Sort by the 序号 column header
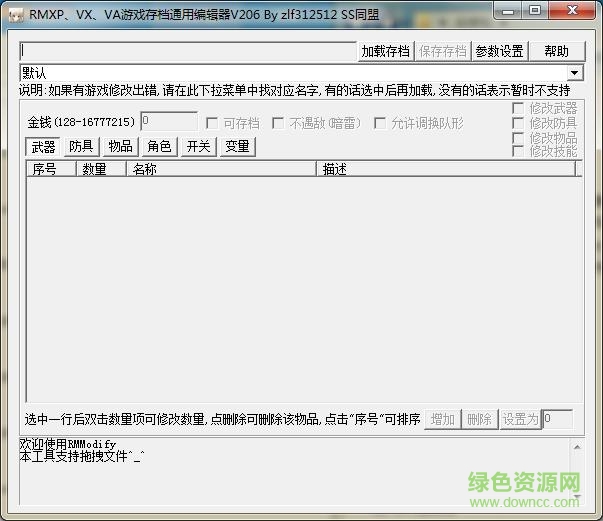This screenshot has height=521, width=603. tap(51, 169)
